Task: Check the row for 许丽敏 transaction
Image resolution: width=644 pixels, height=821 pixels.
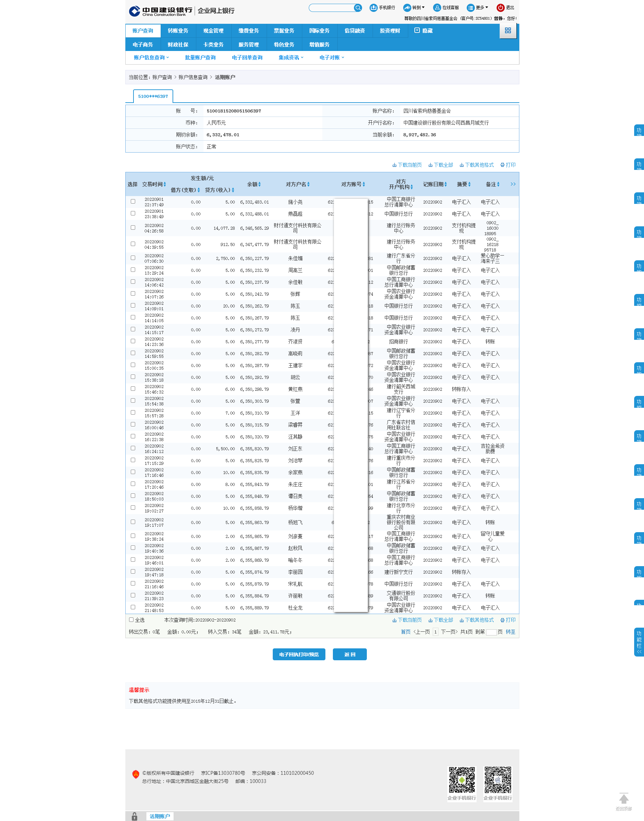Action: pyautogui.click(x=133, y=595)
